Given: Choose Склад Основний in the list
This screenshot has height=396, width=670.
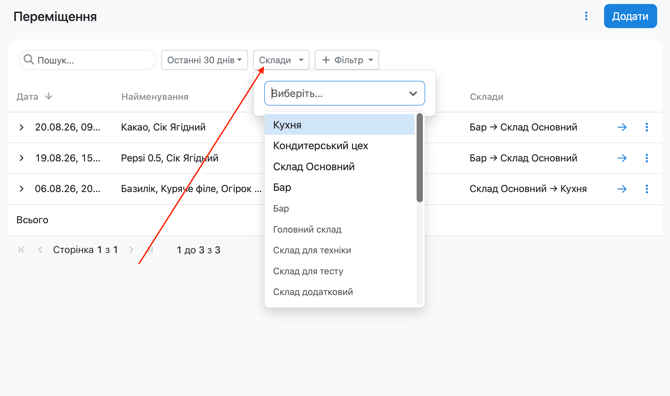Looking at the screenshot, I should click(x=340, y=167).
